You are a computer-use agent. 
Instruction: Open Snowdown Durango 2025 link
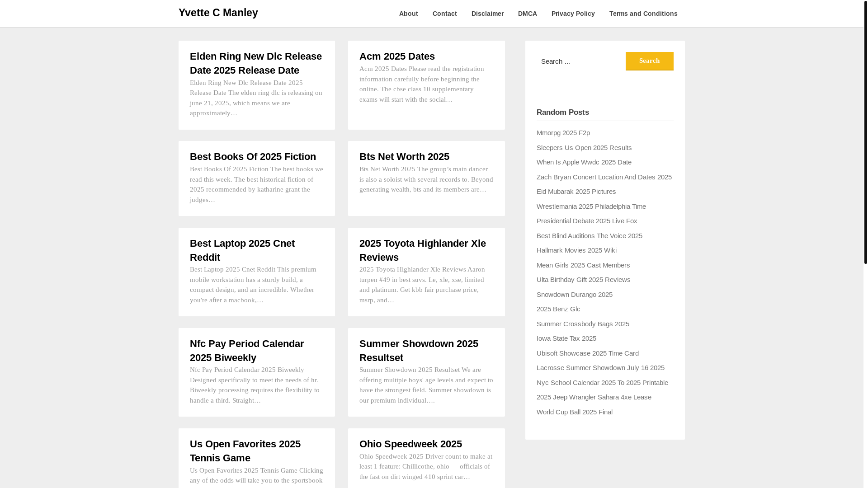coord(575,295)
